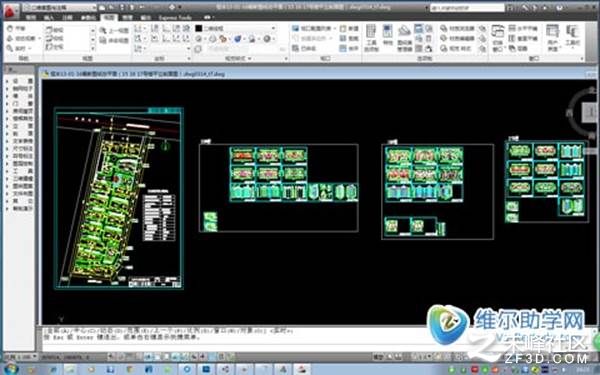Screen dimensions: 600x375
Task: Click inside the search input box in title bar
Action: tap(467, 7)
